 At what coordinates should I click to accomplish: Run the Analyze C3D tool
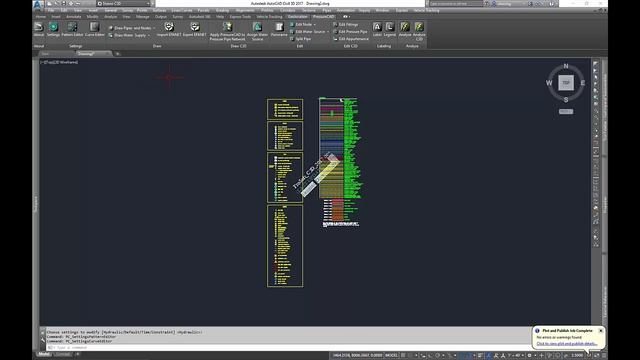click(x=419, y=31)
